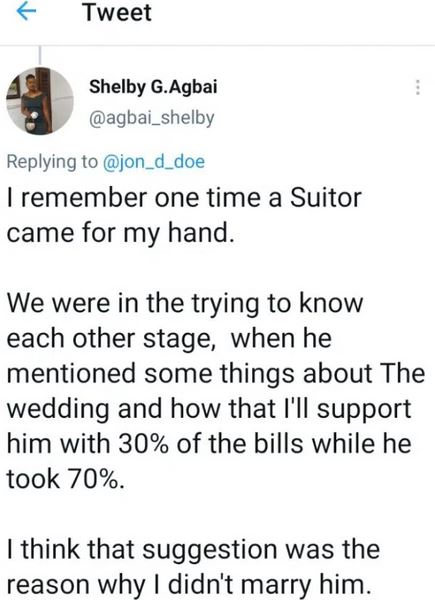Image resolution: width=435 pixels, height=600 pixels.
Task: Open the Shelby G.Agbai display name
Action: 153,87
